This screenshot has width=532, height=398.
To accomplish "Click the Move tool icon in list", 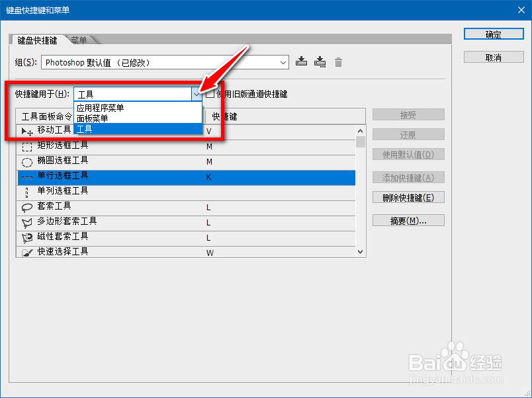I will (27, 131).
